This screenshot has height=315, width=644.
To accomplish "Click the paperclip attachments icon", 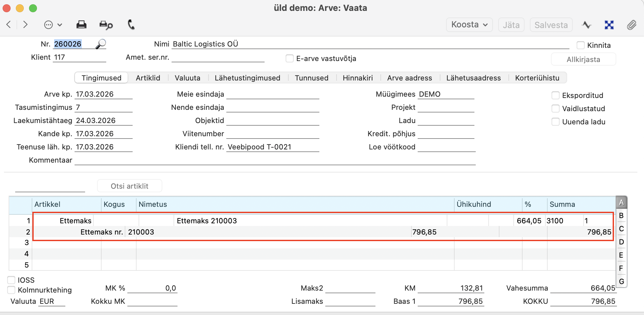I will 631,25.
